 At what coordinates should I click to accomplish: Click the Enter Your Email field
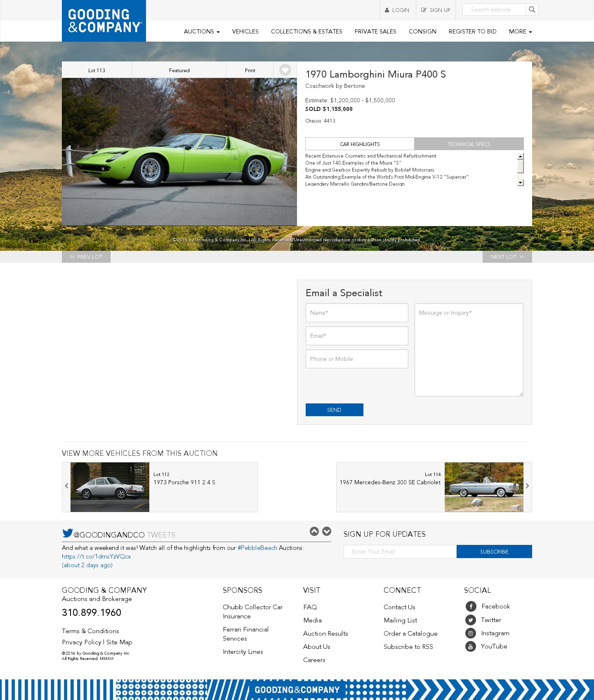click(400, 552)
